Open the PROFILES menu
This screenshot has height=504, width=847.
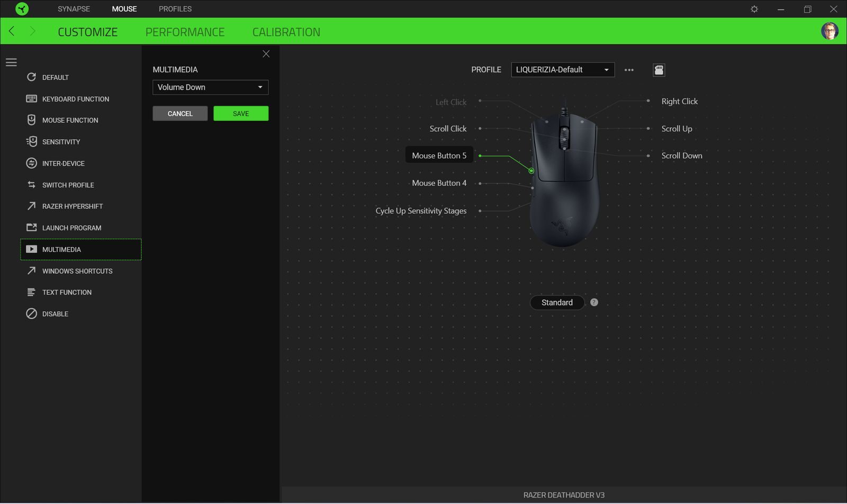point(175,8)
